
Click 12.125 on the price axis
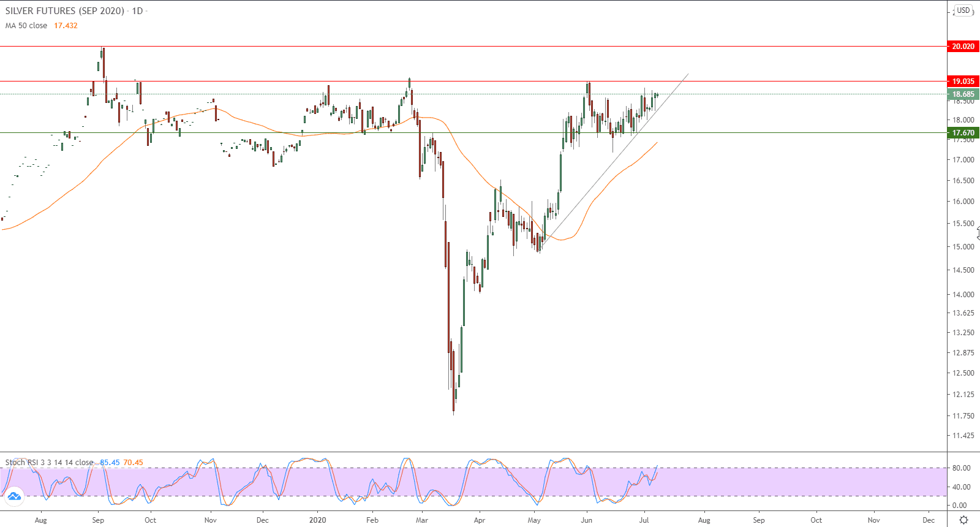[963, 395]
